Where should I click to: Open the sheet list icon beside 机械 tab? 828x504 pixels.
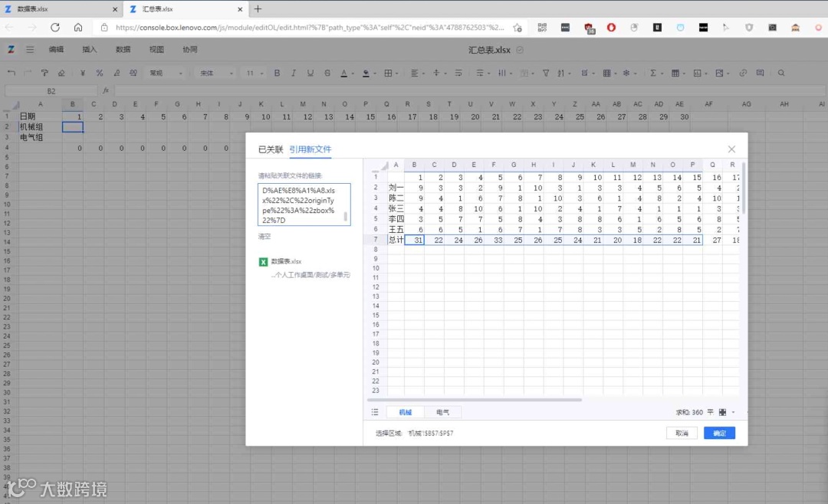click(x=375, y=412)
